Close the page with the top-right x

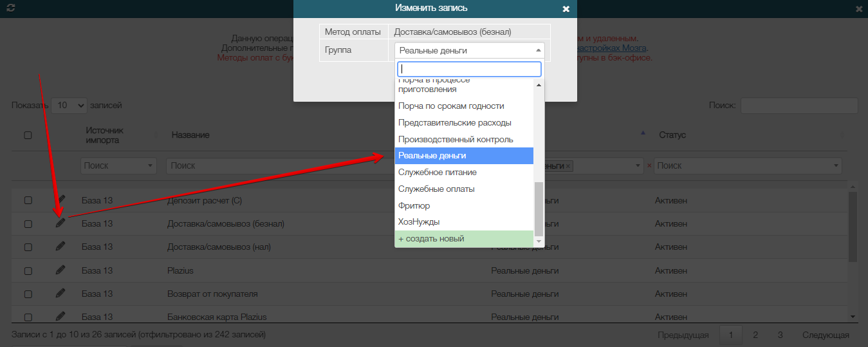pos(859,9)
